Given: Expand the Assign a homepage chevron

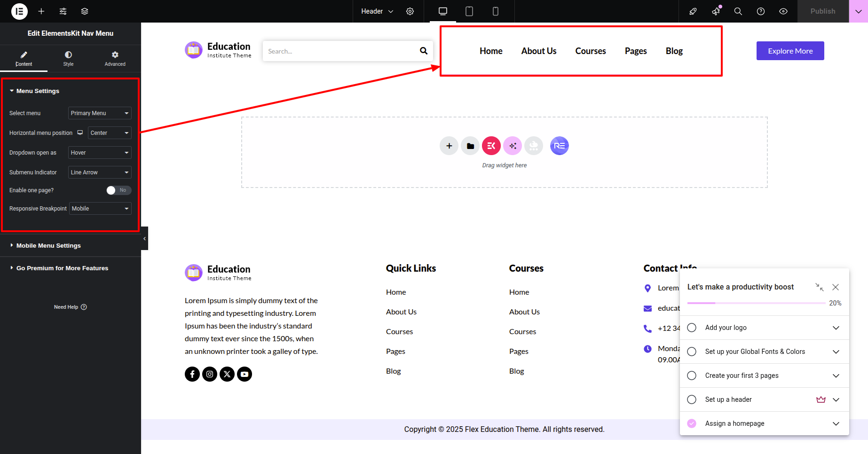Looking at the screenshot, I should 836,423.
